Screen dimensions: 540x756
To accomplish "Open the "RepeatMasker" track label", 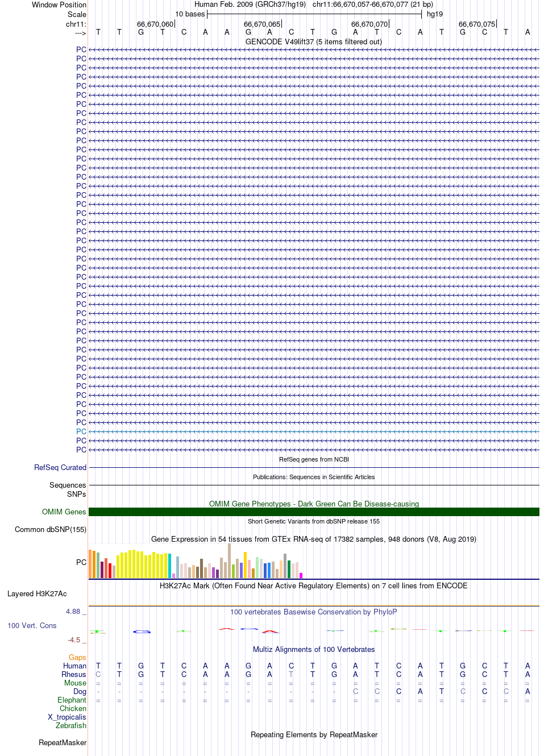I will pyautogui.click(x=63, y=742).
